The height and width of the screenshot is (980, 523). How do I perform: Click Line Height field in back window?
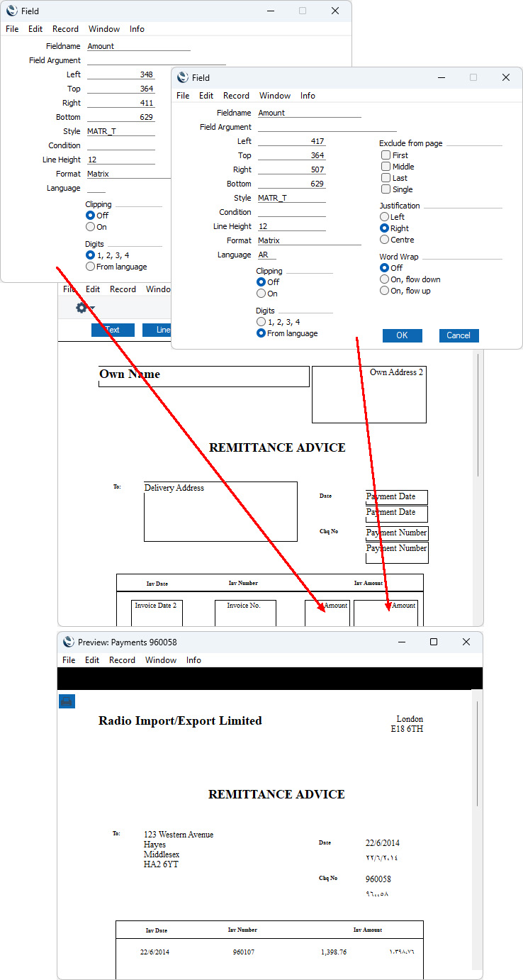(121, 160)
